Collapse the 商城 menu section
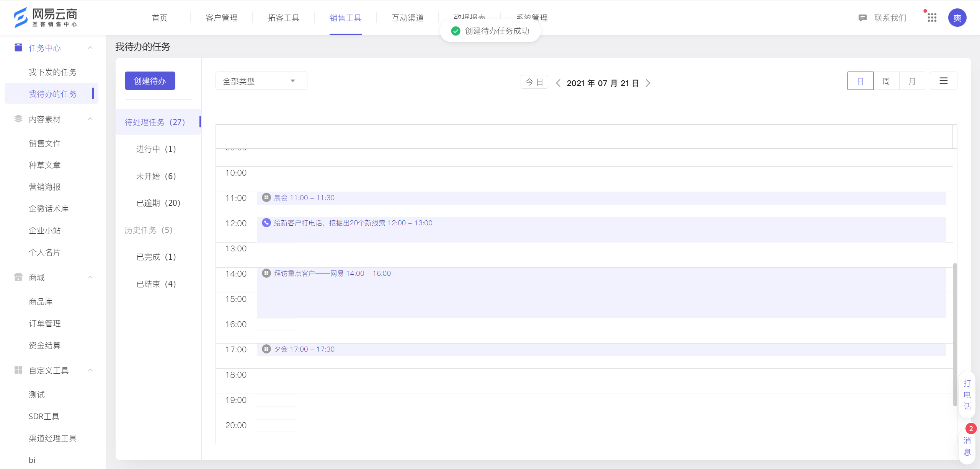 tap(90, 277)
